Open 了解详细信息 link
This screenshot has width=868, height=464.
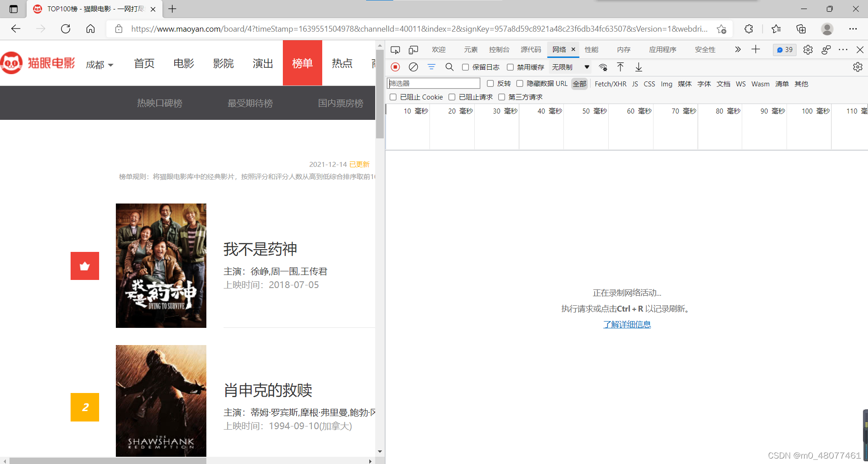pyautogui.click(x=627, y=324)
